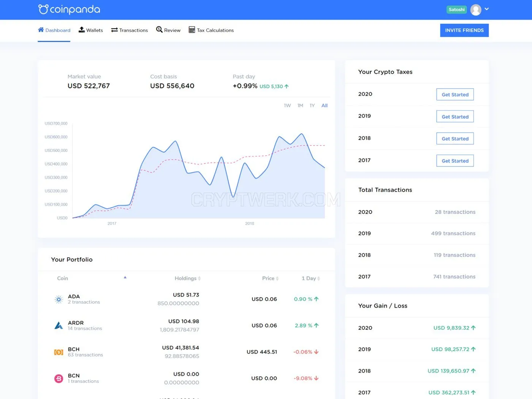Click the Coinpanda panda logo
The width and height of the screenshot is (532, 399).
43,9
